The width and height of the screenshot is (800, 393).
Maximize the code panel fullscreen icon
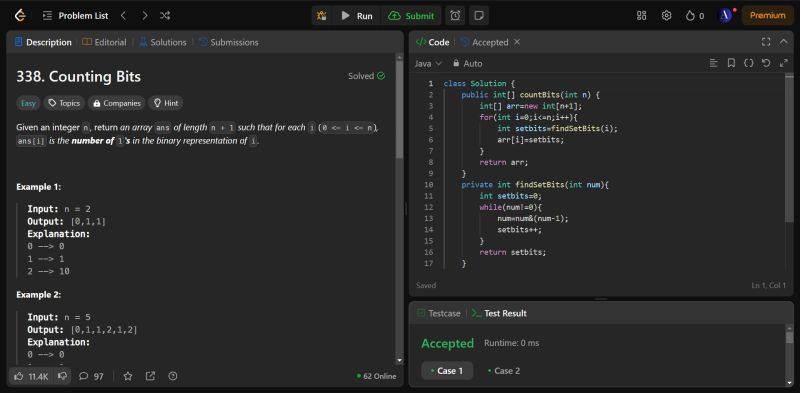coord(765,42)
